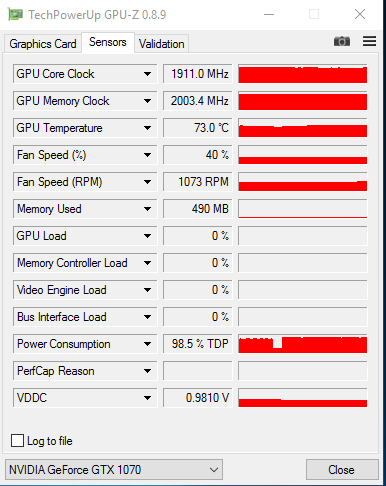This screenshot has height=486, width=386.
Task: Expand the Fan Speed (RPM) dropdown arrow
Action: (x=147, y=182)
